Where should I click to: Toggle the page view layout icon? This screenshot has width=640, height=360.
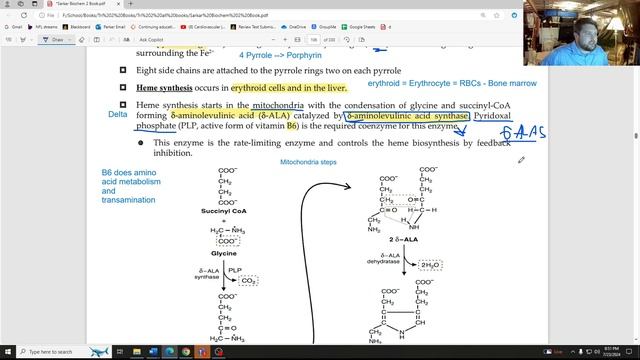(x=97, y=40)
